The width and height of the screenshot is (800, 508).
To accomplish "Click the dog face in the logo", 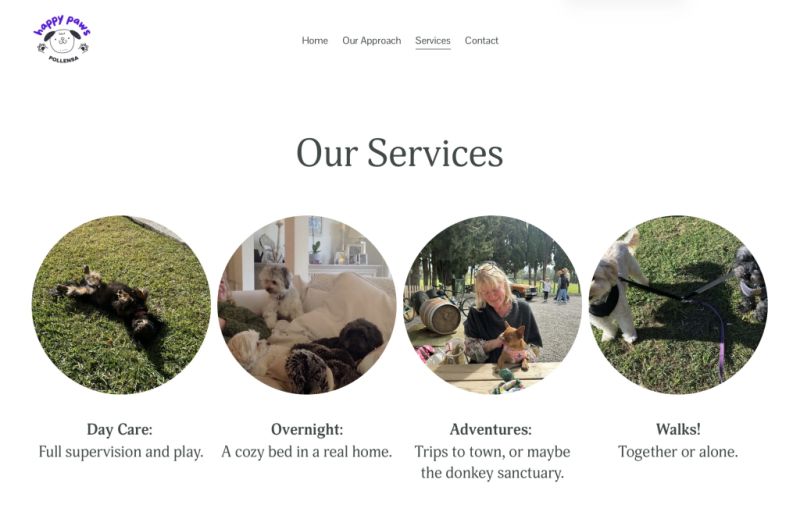I will point(62,41).
